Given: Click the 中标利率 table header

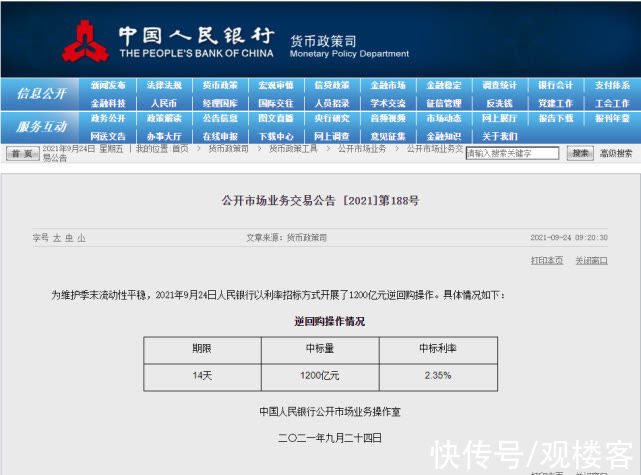Looking at the screenshot, I should [x=438, y=350].
